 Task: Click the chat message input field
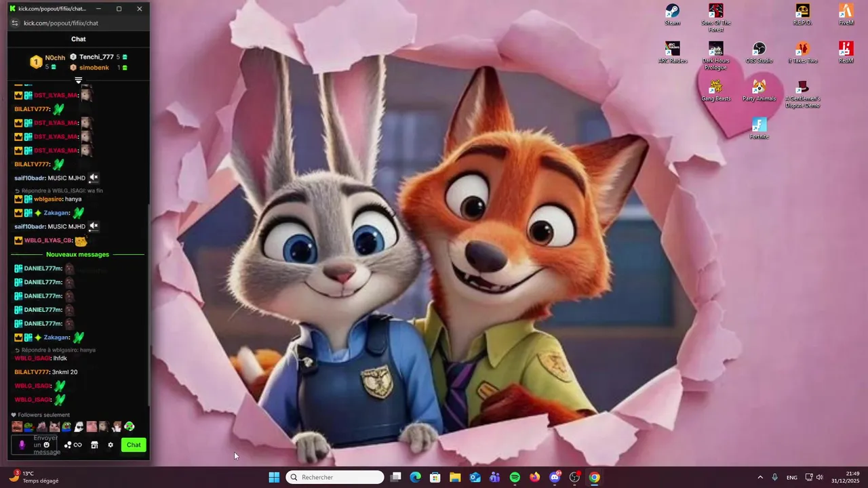point(34,445)
